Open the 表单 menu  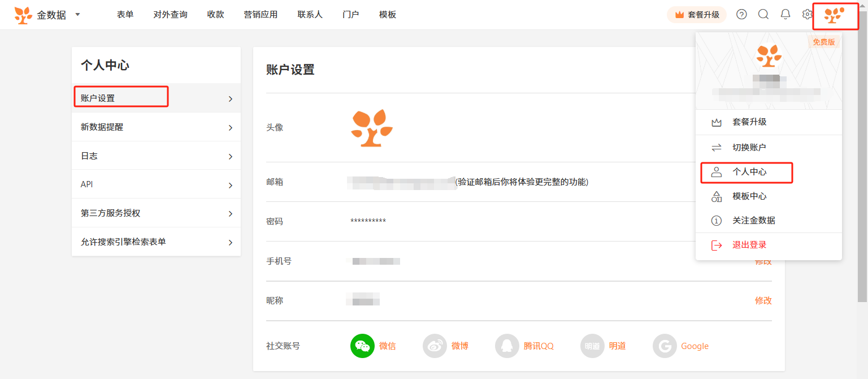pyautogui.click(x=125, y=15)
